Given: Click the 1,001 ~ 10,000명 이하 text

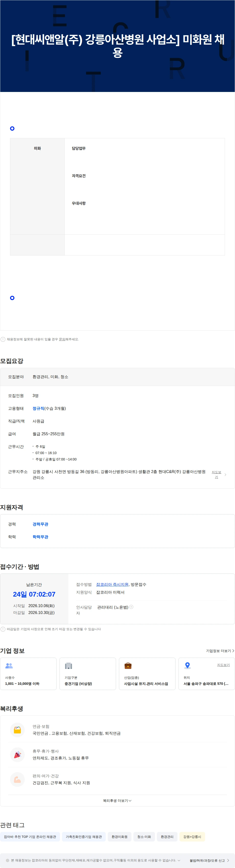Looking at the screenshot, I should (x=22, y=684).
